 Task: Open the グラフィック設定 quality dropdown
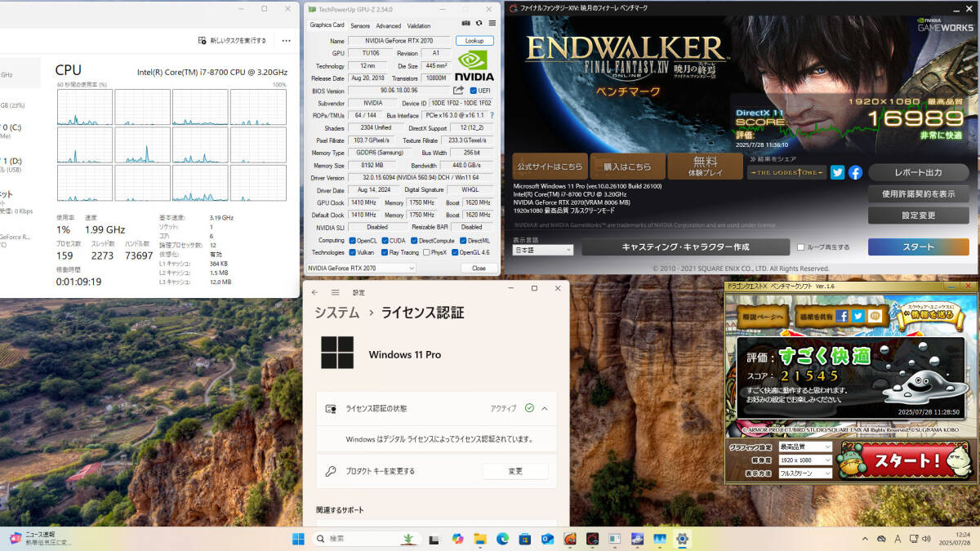point(805,447)
